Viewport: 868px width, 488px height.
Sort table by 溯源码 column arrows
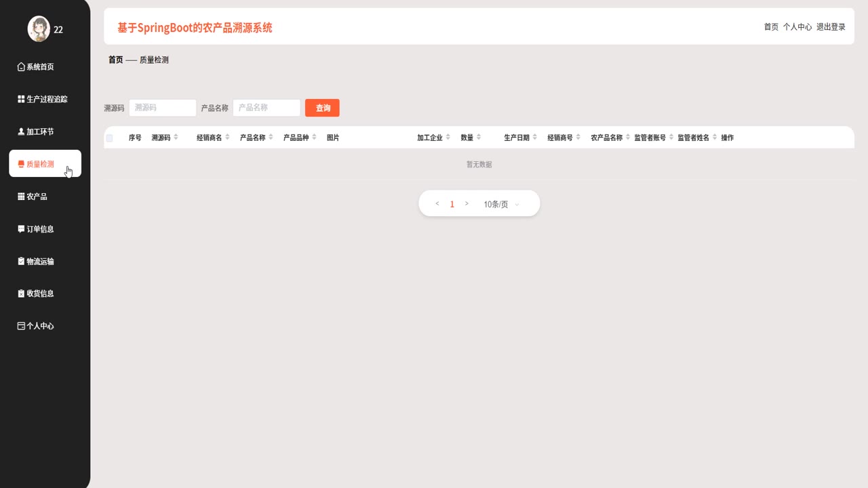(x=176, y=138)
